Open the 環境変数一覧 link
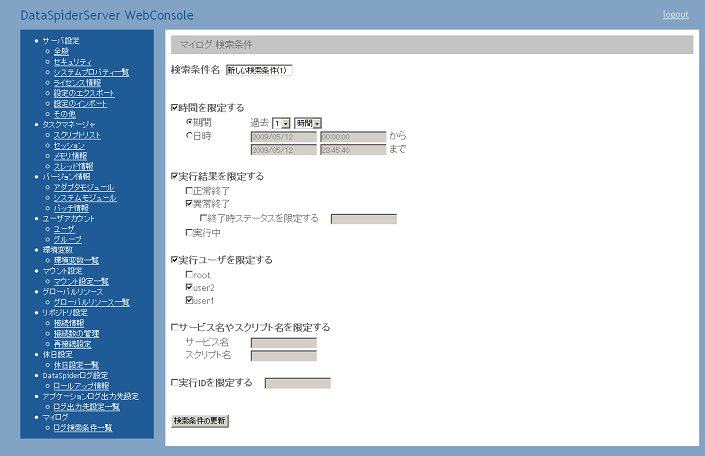Viewport: 705px width, 456px height. pyautogui.click(x=76, y=260)
